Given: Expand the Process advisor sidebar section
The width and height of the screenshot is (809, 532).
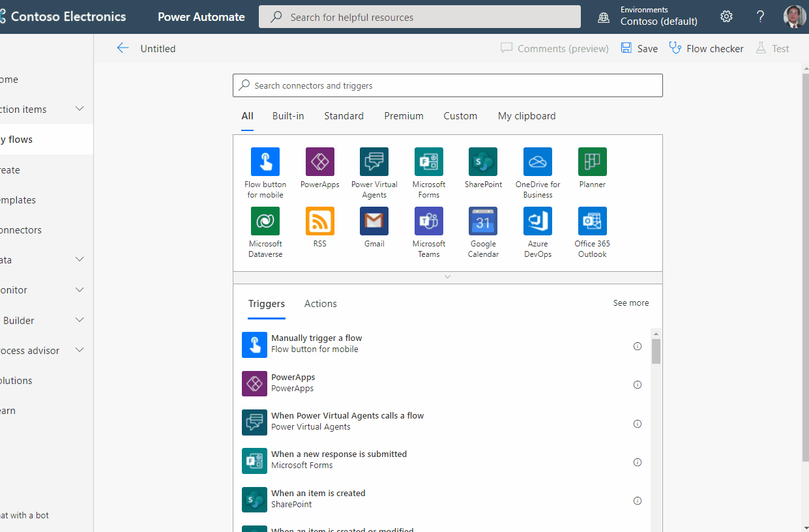Looking at the screenshot, I should point(80,350).
